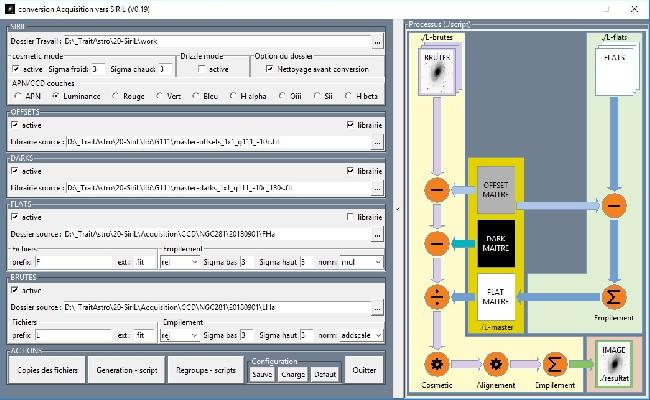Viewport: 650px width, 400px height.
Task: Click the Quitter button
Action: click(x=364, y=370)
